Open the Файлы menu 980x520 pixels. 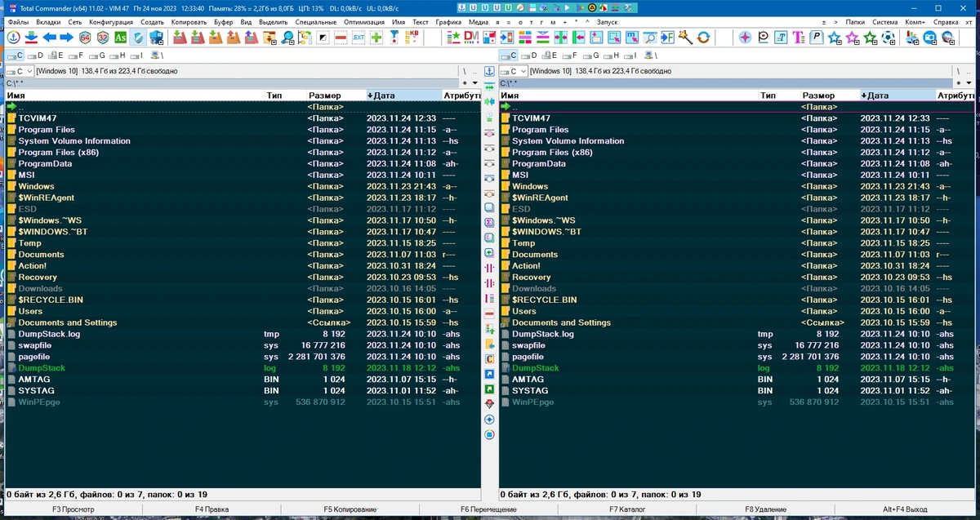coord(18,22)
